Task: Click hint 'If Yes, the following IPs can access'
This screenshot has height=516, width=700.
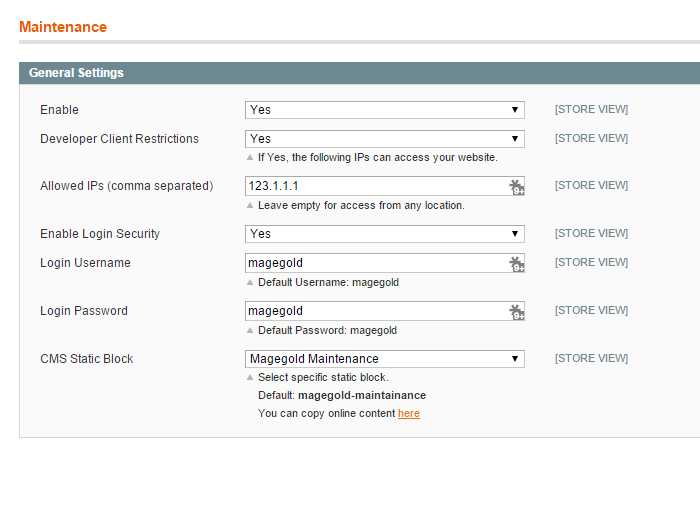Action: pyautogui.click(x=378, y=158)
